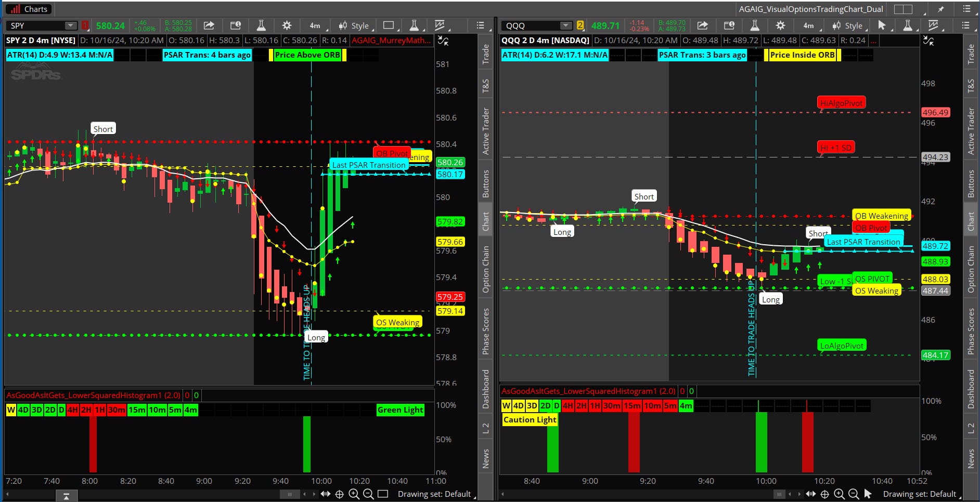Open QQQ chart Style menu
Image resolution: width=980 pixels, height=502 pixels.
[x=847, y=25]
